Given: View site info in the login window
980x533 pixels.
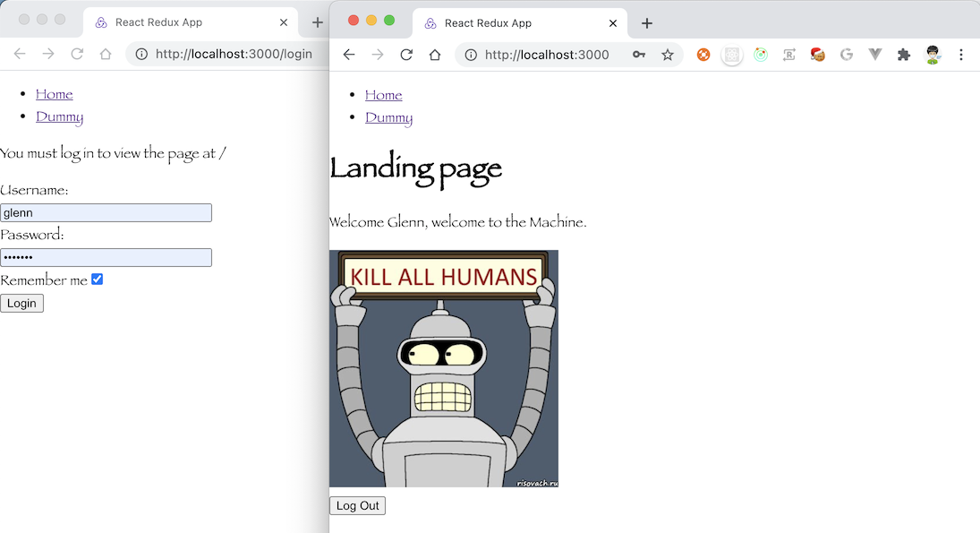Looking at the screenshot, I should coord(142,54).
